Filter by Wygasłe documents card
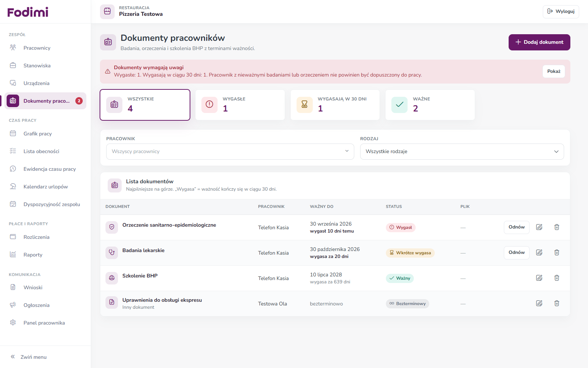Viewport: 588px width, 368px height. [240, 105]
